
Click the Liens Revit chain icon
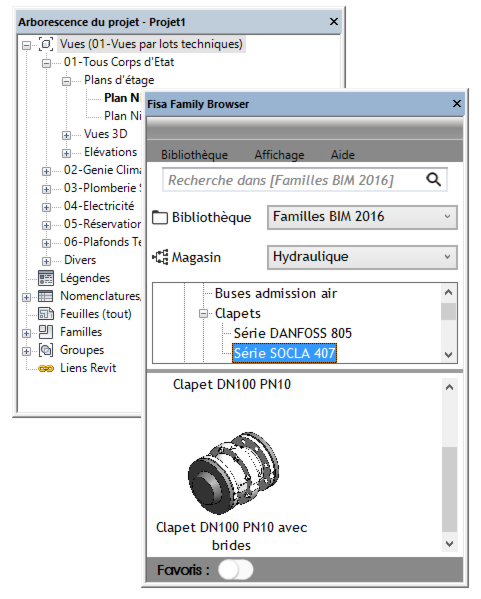click(x=46, y=368)
